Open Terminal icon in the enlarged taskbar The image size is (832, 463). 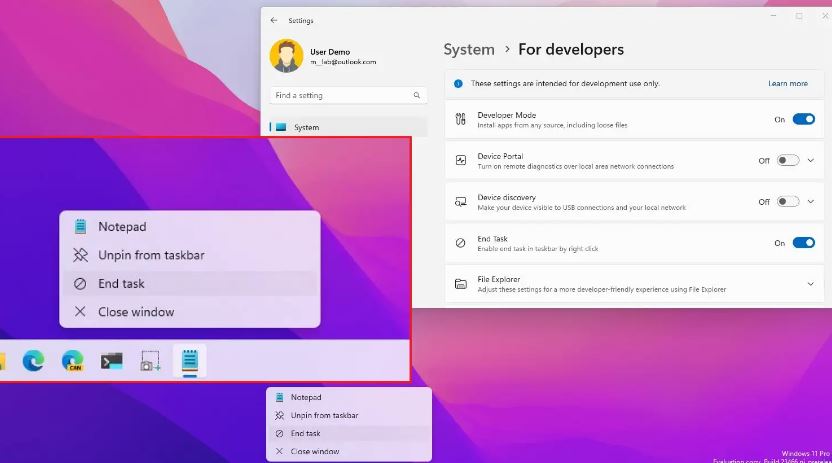click(111, 361)
